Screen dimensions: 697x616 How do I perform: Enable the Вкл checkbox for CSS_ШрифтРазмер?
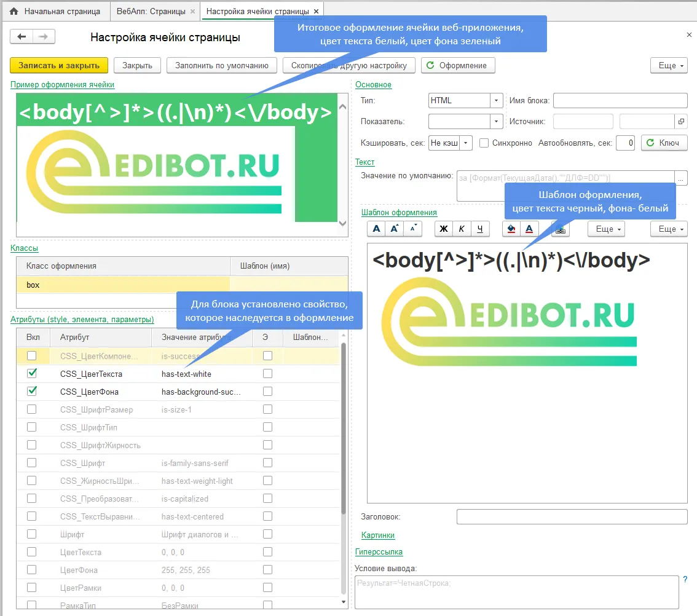(x=31, y=409)
